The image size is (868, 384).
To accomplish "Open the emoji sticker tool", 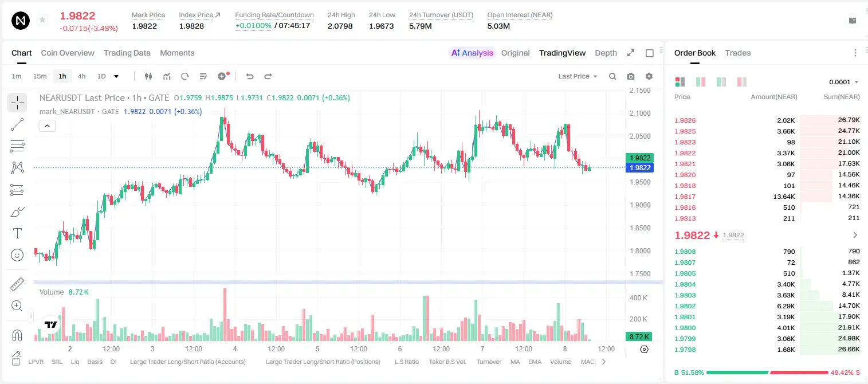I will 17,255.
